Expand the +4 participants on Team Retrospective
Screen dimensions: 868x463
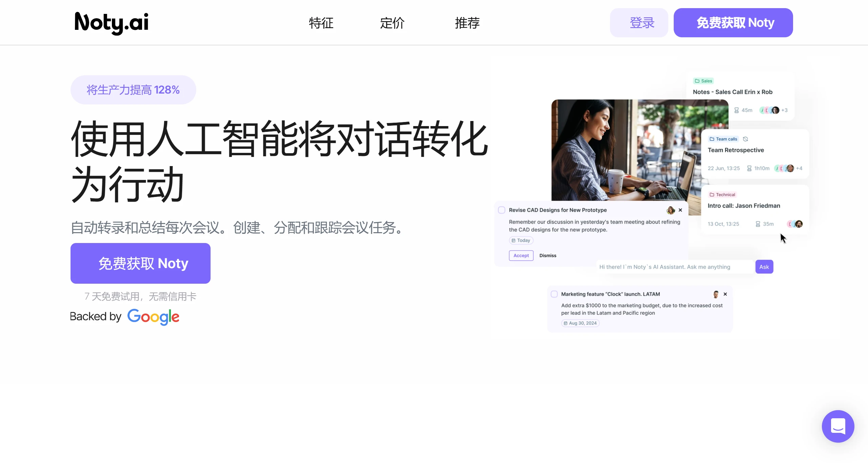coord(799,168)
